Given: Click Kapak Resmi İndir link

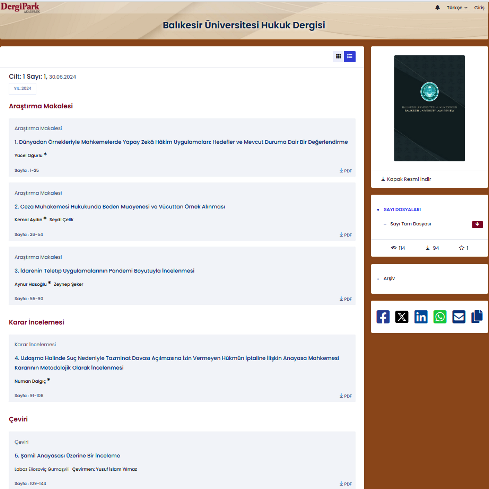Looking at the screenshot, I should pyautogui.click(x=406, y=179).
